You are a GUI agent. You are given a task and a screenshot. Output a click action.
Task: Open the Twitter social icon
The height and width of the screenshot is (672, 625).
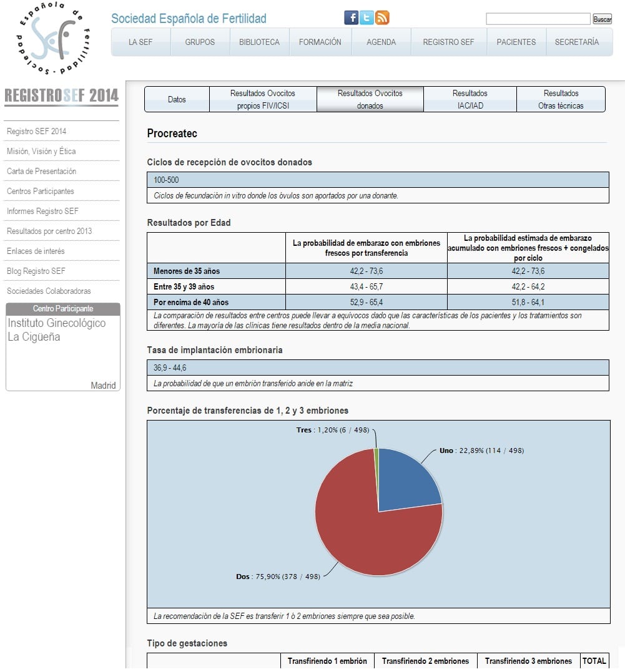(367, 17)
